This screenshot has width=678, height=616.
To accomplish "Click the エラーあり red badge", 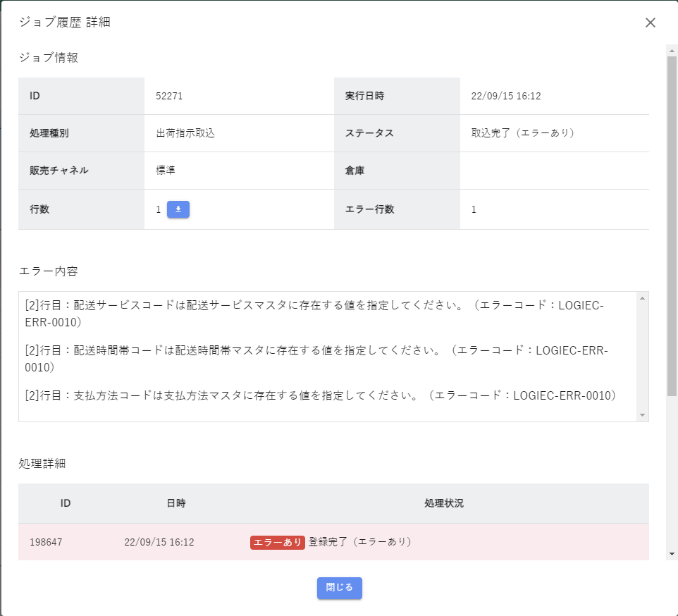I will (277, 542).
